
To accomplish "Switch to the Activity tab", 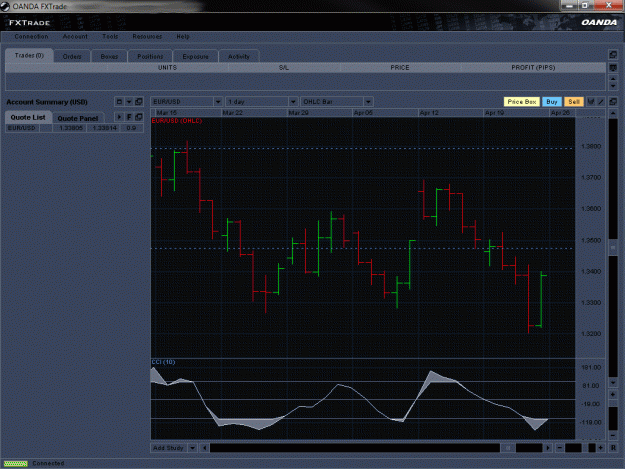I will point(239,56).
